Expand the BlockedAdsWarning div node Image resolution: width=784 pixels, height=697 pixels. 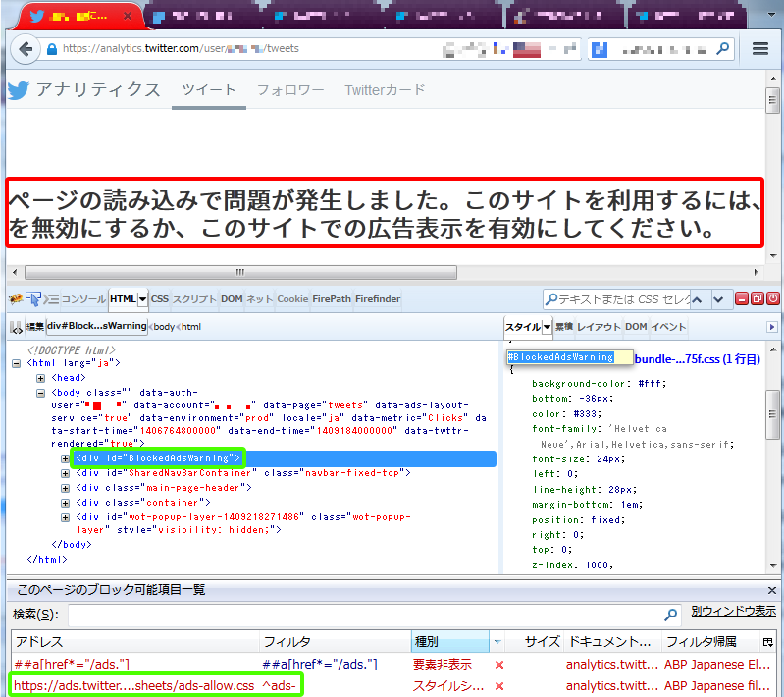65,458
